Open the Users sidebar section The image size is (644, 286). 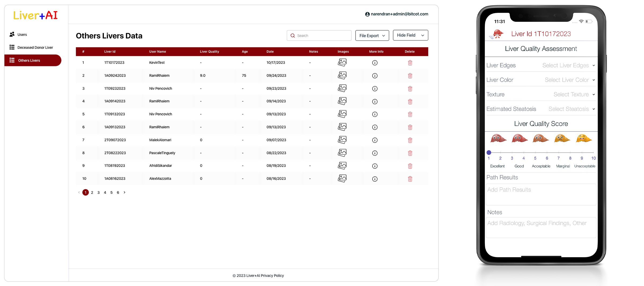[22, 34]
